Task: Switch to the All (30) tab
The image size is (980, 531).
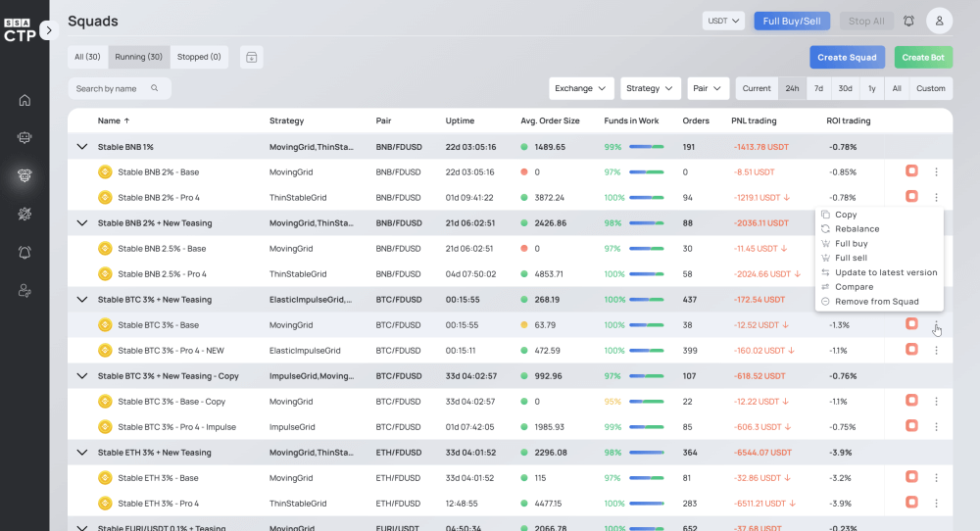Action: point(87,57)
